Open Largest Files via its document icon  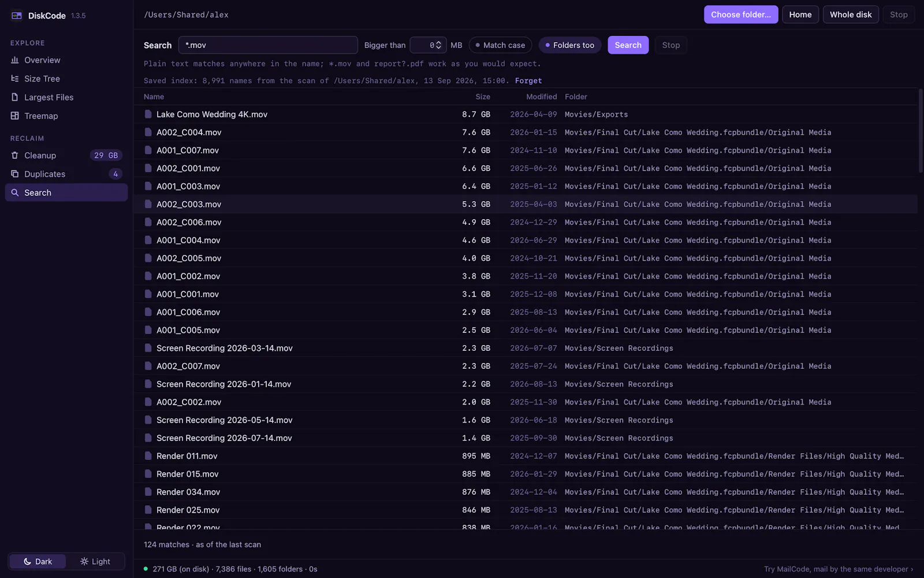tap(15, 97)
